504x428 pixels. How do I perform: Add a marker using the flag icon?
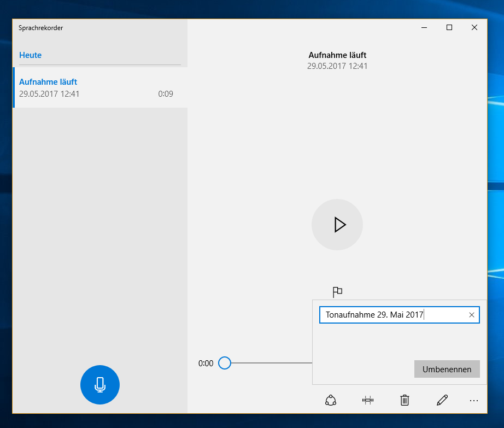pyautogui.click(x=337, y=292)
